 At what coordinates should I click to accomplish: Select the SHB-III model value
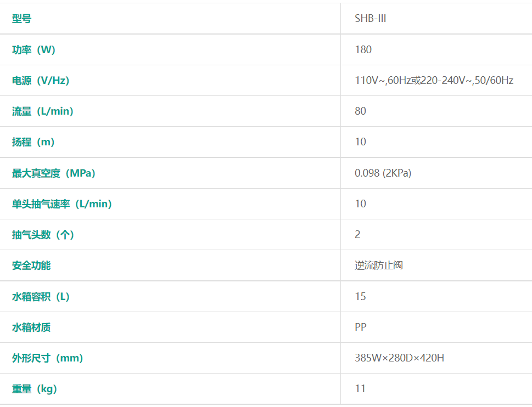(371, 19)
